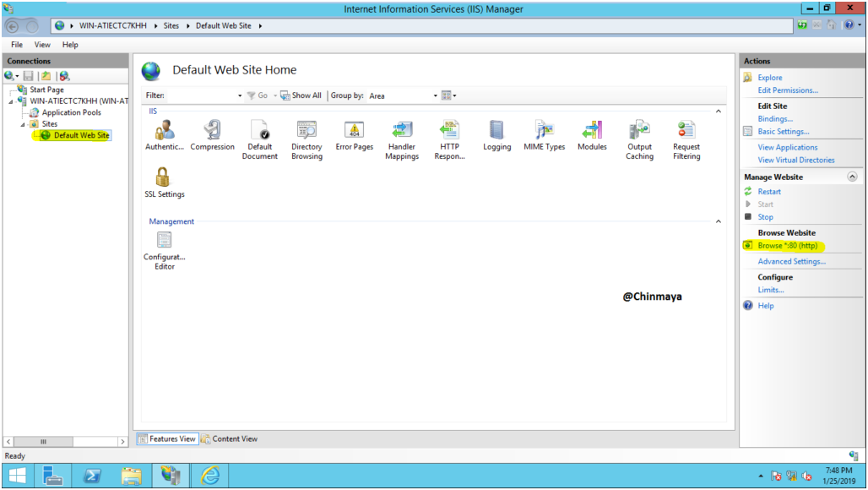Open the Modules feature
Image resolution: width=868 pixels, height=490 pixels.
(592, 135)
